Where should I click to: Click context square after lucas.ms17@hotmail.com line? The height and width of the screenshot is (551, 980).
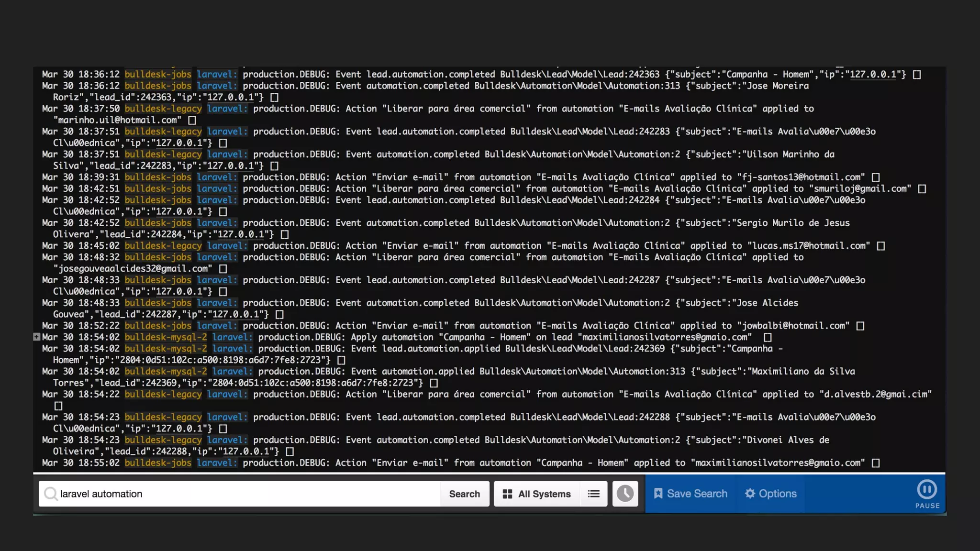pos(880,246)
